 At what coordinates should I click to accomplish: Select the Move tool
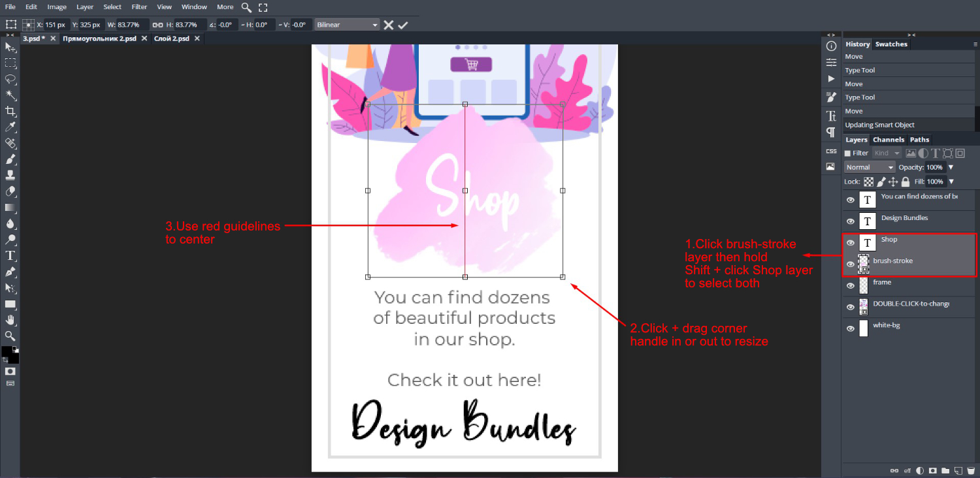coord(10,47)
